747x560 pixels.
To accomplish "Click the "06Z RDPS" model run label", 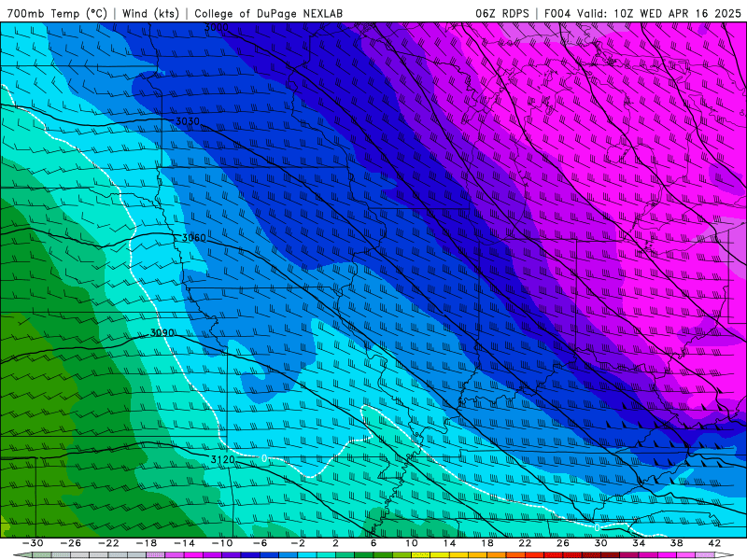I will coord(502,13).
